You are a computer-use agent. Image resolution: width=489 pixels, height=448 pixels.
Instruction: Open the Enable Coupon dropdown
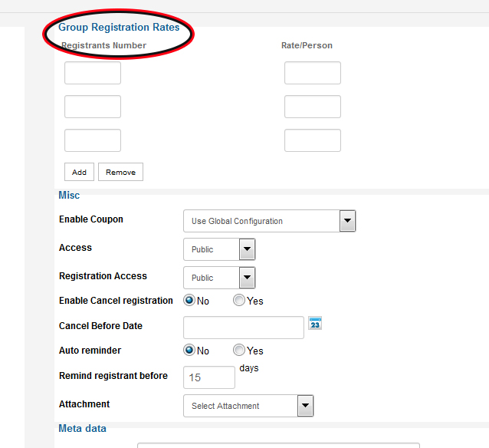(269, 221)
